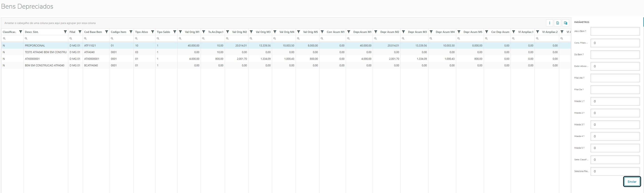The width and height of the screenshot is (644, 193).
Task: Focus the 'Moeda 3 ?' parameter field
Action: [615, 125]
